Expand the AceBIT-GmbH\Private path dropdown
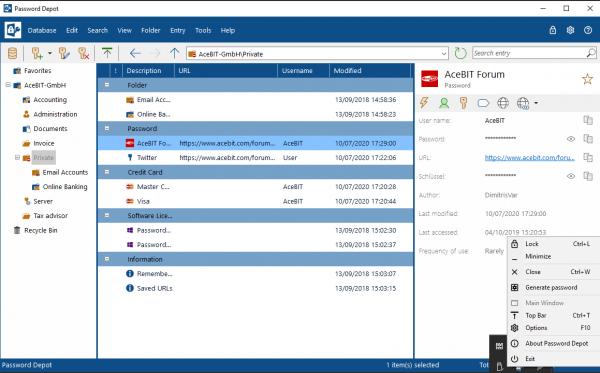The height and width of the screenshot is (373, 600). [444, 54]
